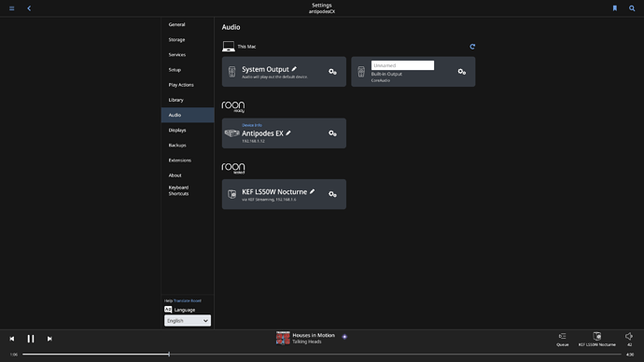
Task: Seek on the track progress bar
Action: [x=322, y=355]
